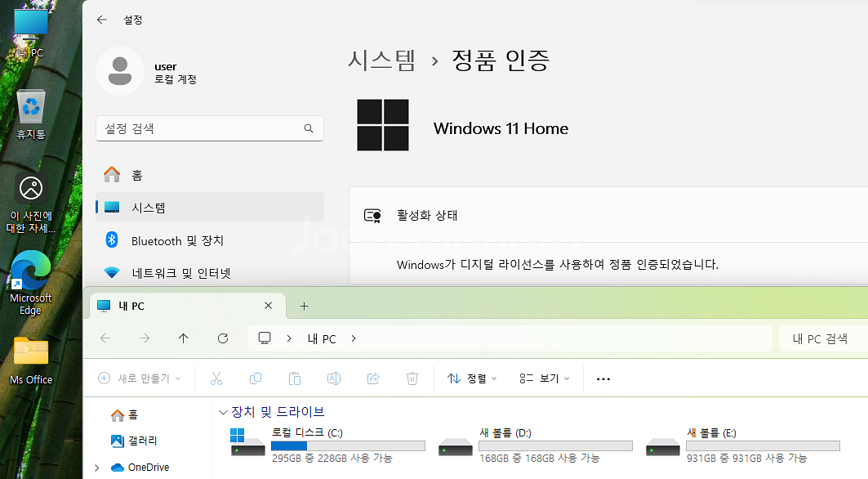Launch Microsoft Edge from the desktop

[31, 283]
